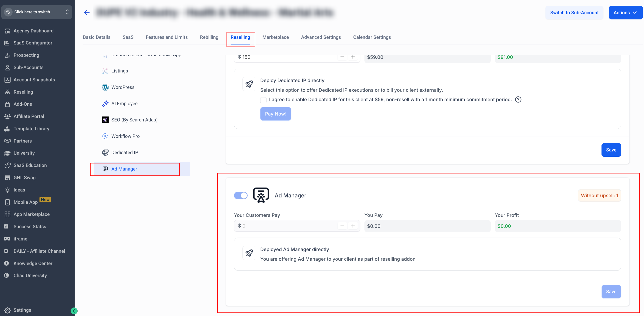Screen dimensions: 644x316
Task: Click the Listings network icon
Action: pyautogui.click(x=105, y=71)
